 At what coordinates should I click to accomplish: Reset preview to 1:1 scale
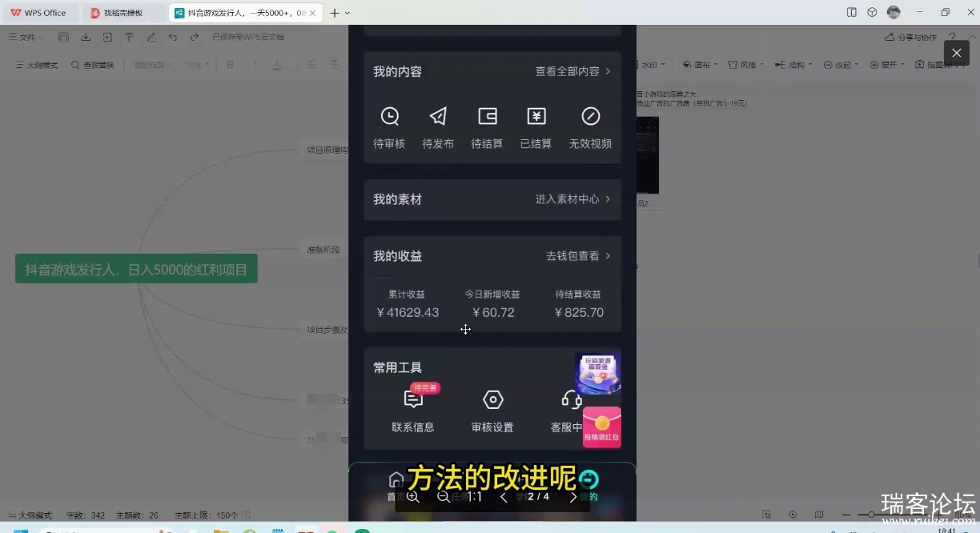474,497
